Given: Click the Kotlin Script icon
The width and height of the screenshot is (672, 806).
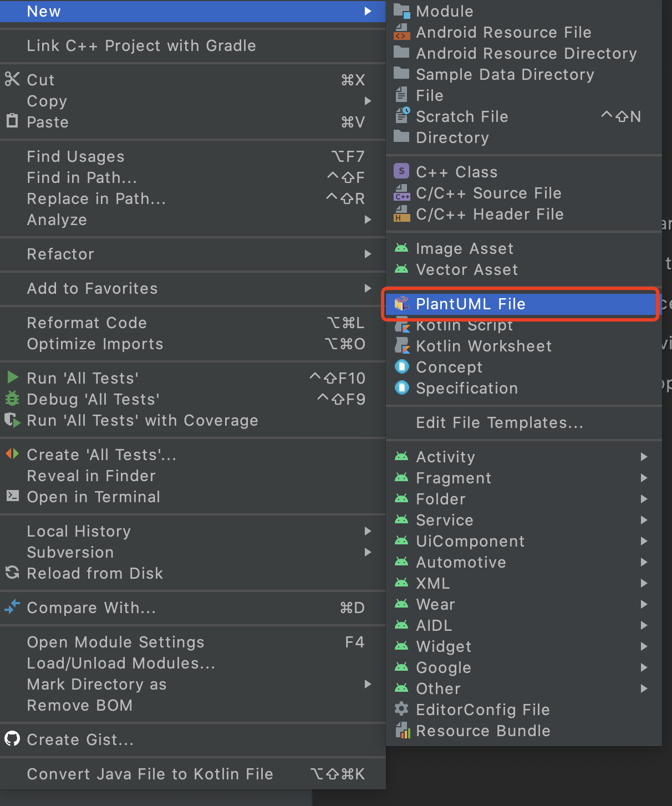Looking at the screenshot, I should coord(401,325).
